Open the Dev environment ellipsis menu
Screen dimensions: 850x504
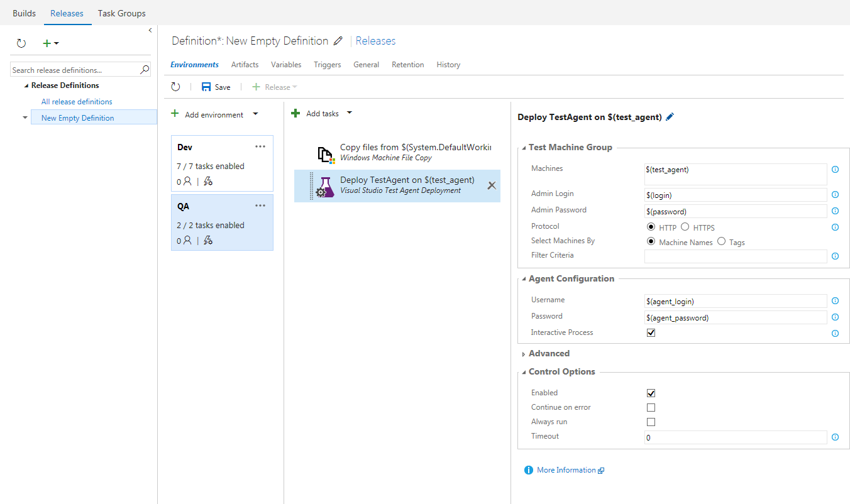pos(260,147)
